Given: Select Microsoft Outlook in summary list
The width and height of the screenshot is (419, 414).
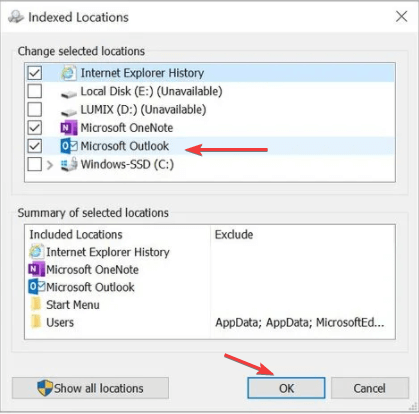Looking at the screenshot, I should 90,287.
